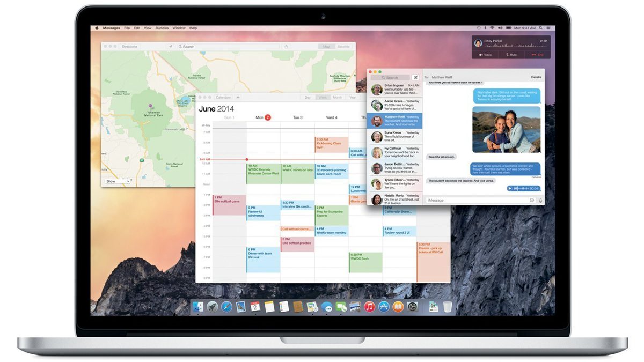Switch Calendar to Year view
Image resolution: width=644 pixels, height=362 pixels.
(x=352, y=97)
